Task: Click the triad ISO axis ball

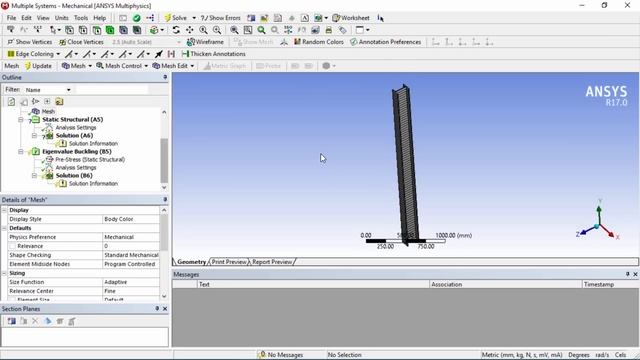Action: point(597,226)
